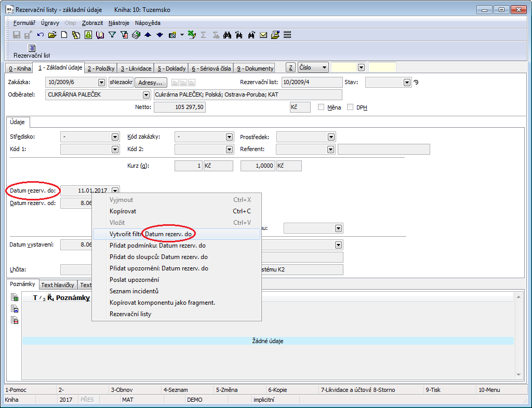
Task: Click the filter funnel toolbar icon
Action: coord(112,35)
